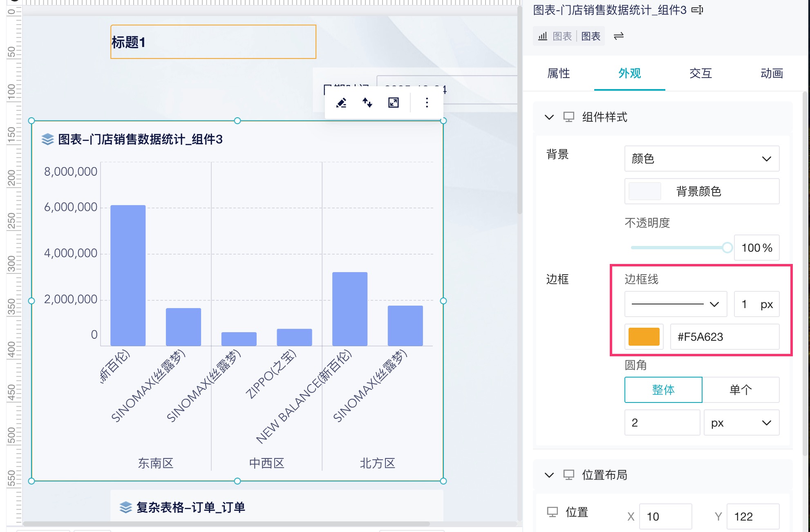Switch to the 交互 tab
Image resolution: width=810 pixels, height=532 pixels.
point(700,74)
